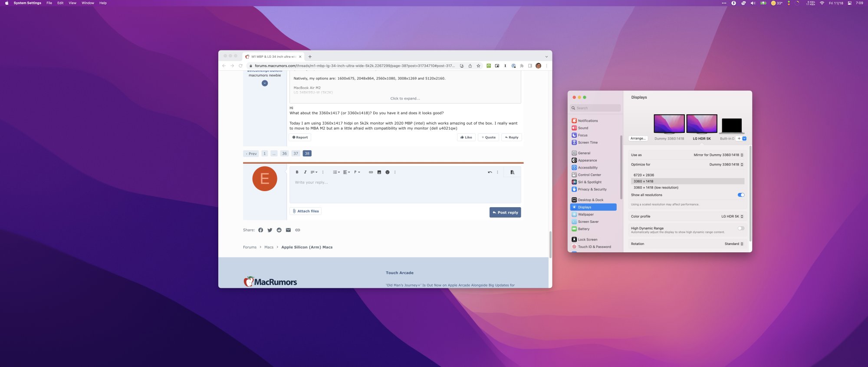The width and height of the screenshot is (868, 367).
Task: Open Control Center settings in sidebar
Action: click(x=593, y=175)
